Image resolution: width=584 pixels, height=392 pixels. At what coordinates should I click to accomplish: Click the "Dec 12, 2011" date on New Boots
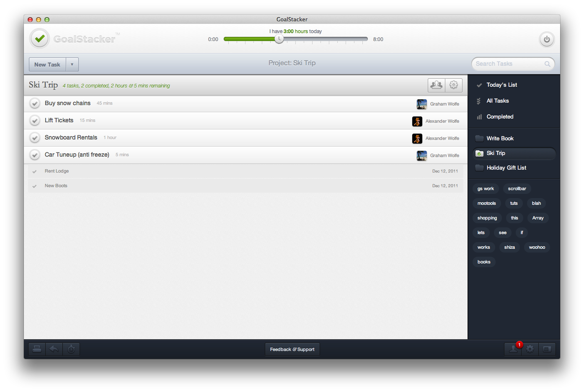(445, 186)
